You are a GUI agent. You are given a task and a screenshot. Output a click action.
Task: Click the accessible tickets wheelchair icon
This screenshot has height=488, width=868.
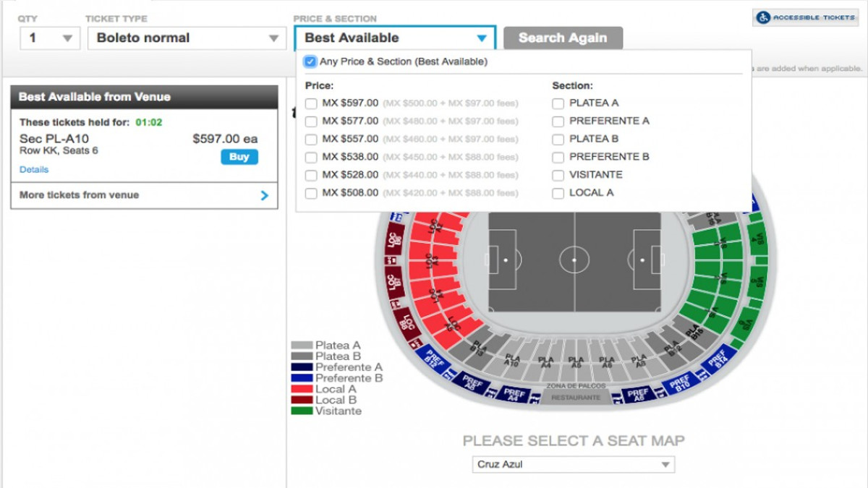point(762,17)
